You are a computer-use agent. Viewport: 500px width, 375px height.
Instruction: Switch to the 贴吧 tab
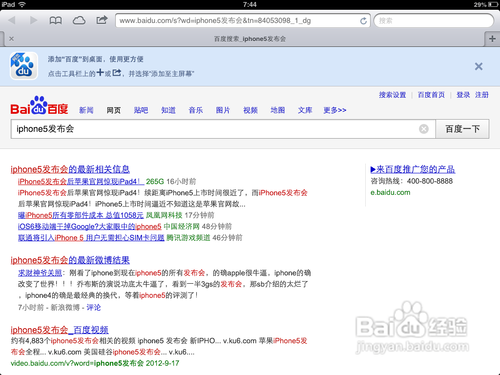[x=141, y=110]
